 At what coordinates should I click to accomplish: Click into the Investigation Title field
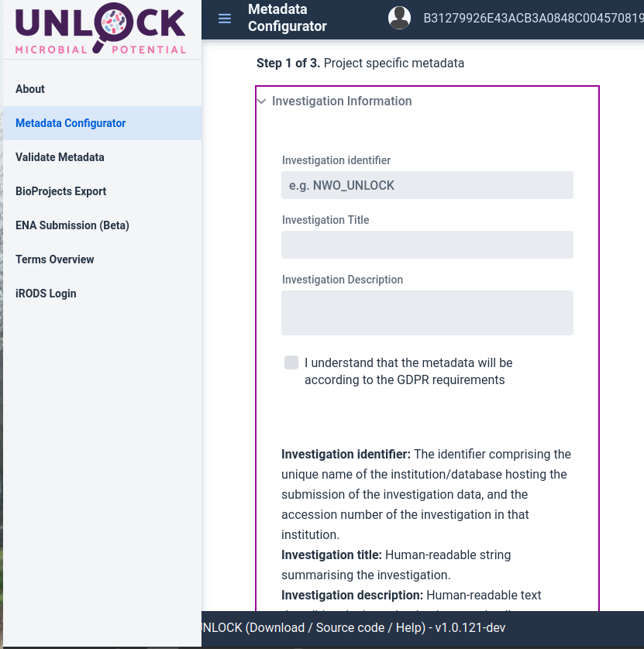tap(427, 245)
